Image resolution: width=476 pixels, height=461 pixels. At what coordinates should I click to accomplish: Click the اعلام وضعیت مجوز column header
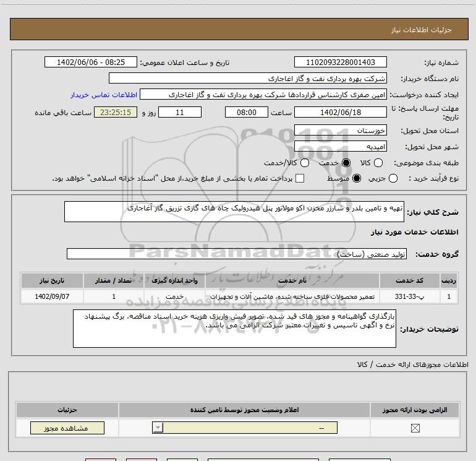[x=244, y=410]
